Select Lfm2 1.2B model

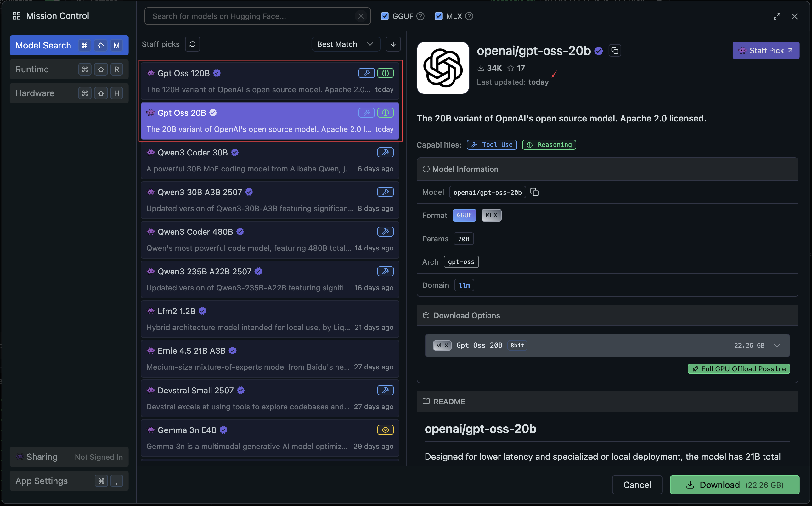[x=270, y=319]
